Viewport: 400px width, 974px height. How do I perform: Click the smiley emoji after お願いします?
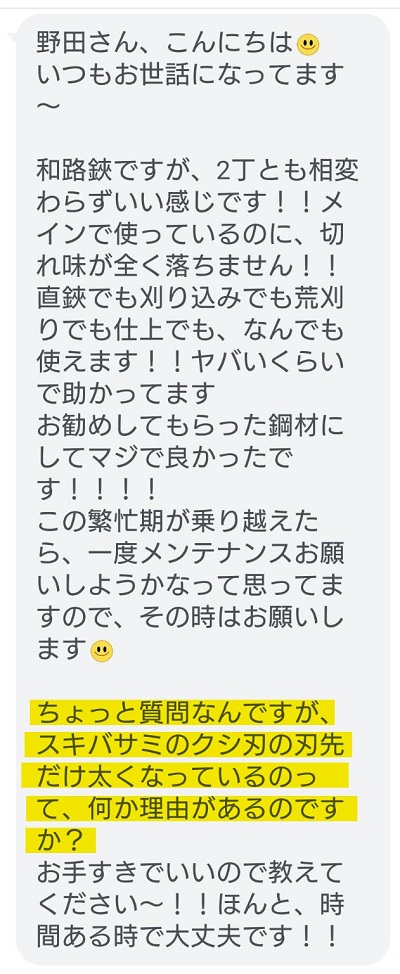coord(102,652)
